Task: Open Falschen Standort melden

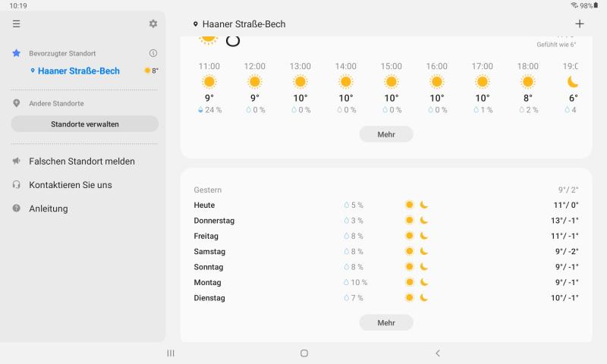Action: click(x=81, y=161)
